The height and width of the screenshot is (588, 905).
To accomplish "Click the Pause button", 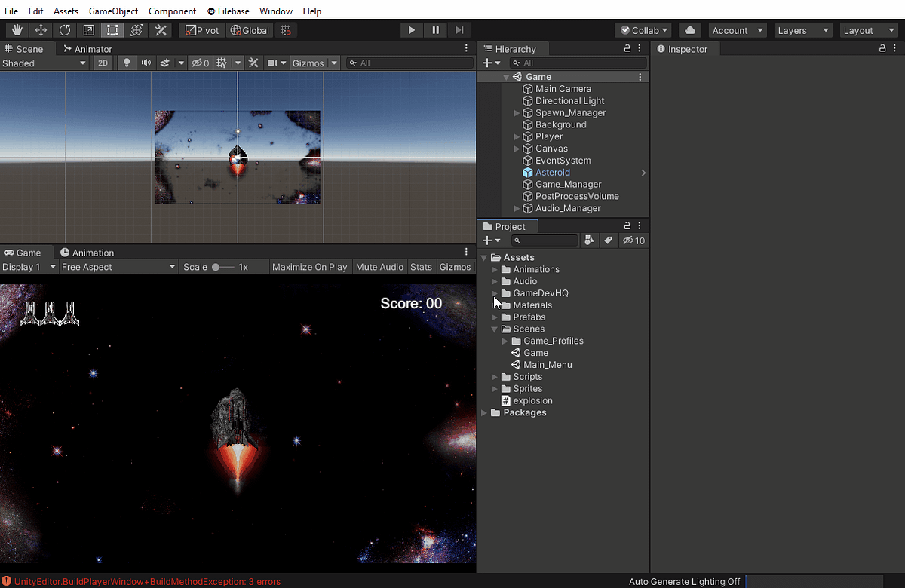I will coord(435,30).
